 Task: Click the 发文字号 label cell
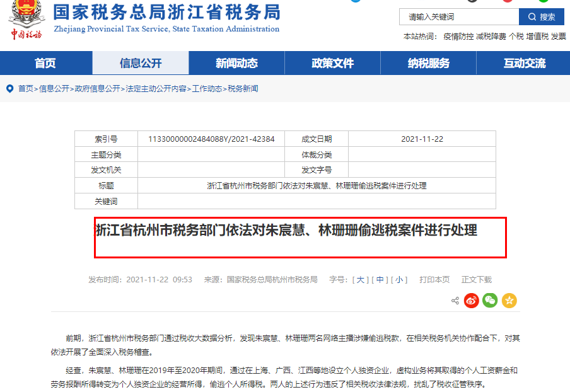pos(317,170)
